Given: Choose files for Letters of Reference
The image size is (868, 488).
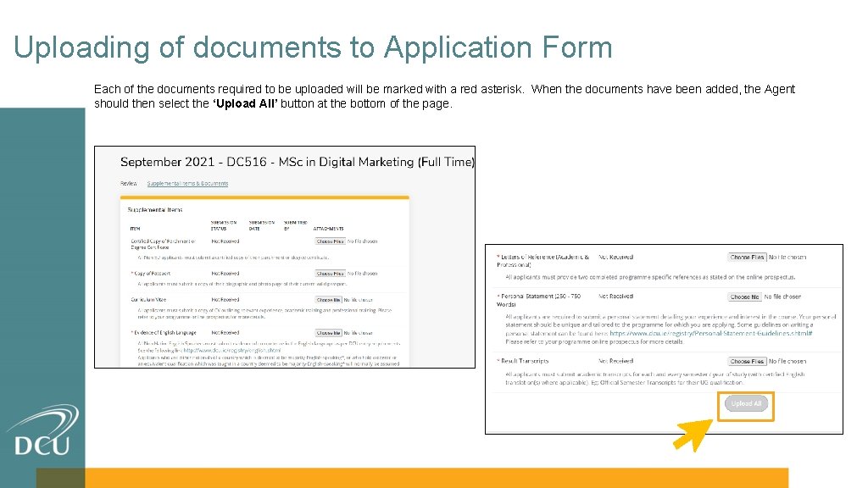Looking at the screenshot, I should point(748,258).
